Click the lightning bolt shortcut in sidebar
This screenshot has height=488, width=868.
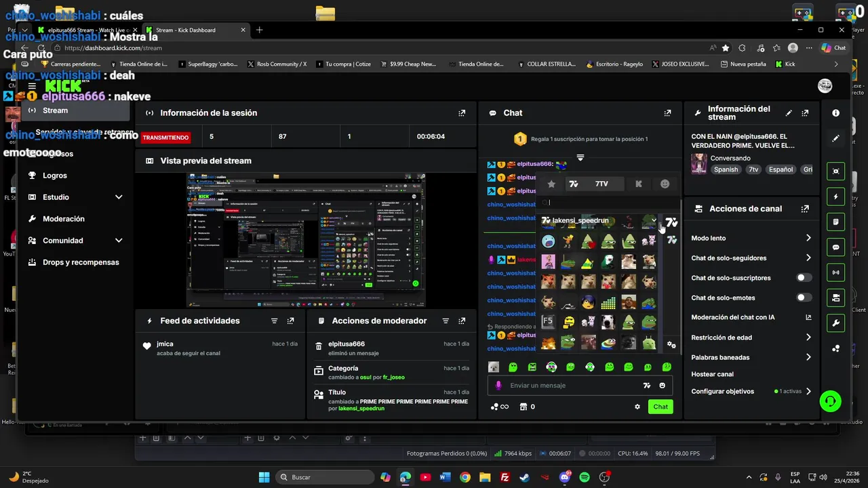click(x=836, y=197)
